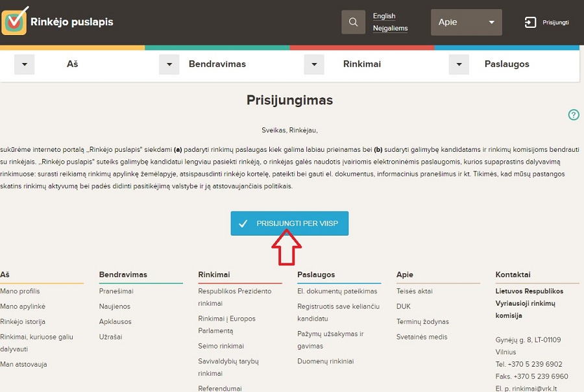Image resolution: width=584 pixels, height=392 pixels.
Task: Click Prisijungti per VIISP button
Action: (x=289, y=223)
